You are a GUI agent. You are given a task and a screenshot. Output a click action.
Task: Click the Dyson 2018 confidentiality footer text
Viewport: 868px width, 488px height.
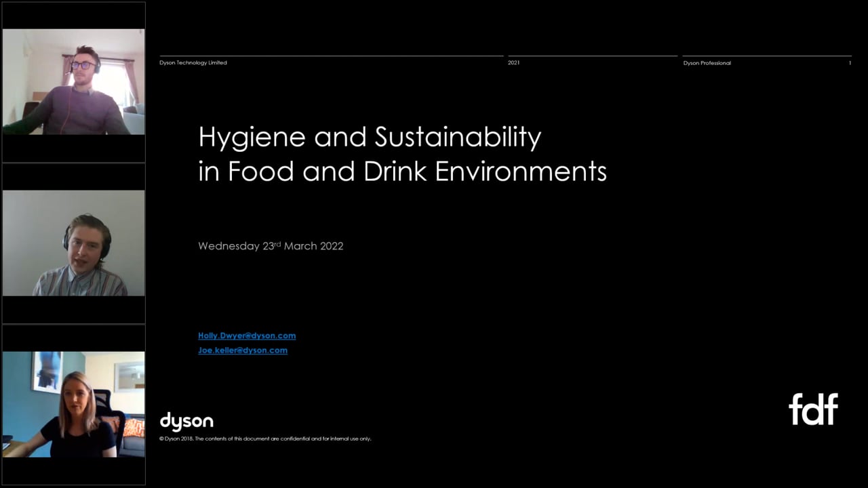(x=265, y=439)
